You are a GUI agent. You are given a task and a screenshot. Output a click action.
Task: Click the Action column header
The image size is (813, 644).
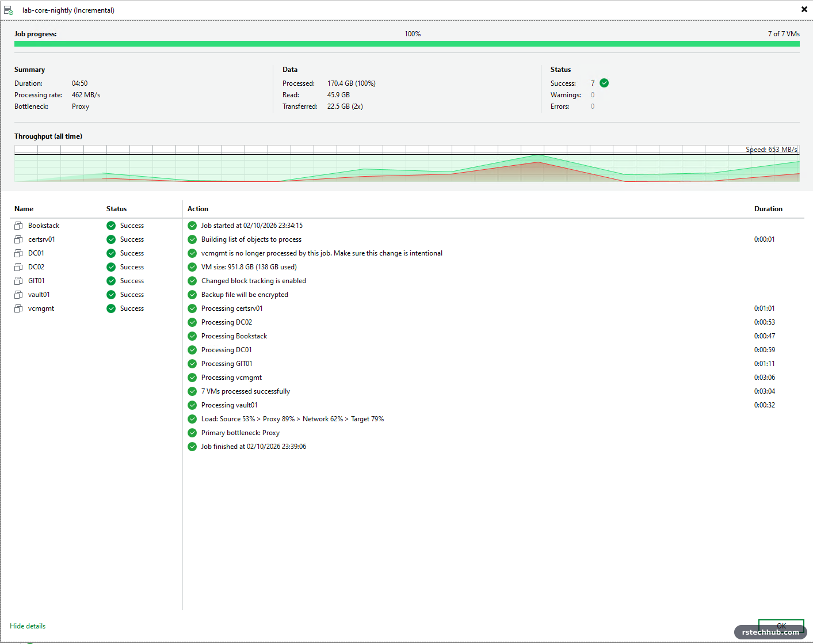pos(198,209)
